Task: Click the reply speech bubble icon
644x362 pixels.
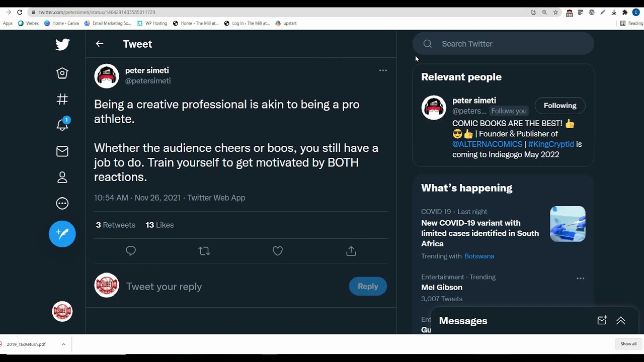Action: 131,251
